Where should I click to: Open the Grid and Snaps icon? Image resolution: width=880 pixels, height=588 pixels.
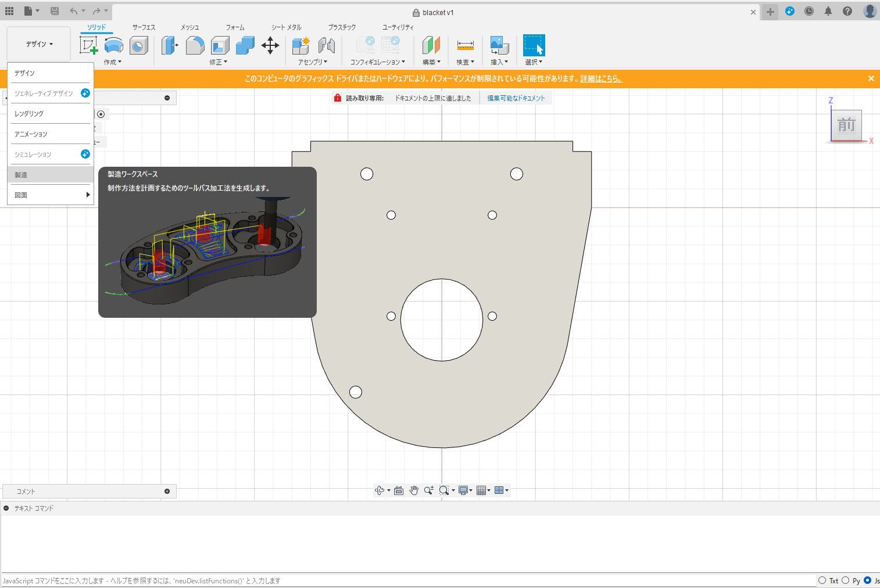(x=481, y=490)
